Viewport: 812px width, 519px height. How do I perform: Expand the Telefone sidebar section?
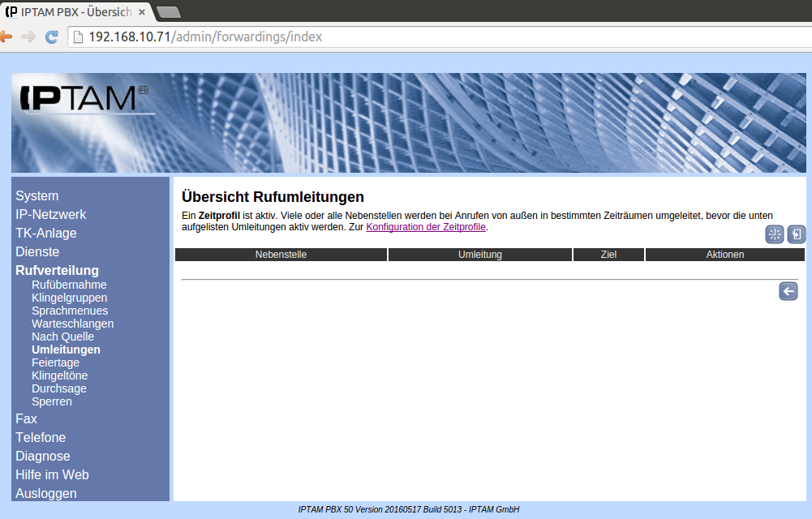pos(41,437)
